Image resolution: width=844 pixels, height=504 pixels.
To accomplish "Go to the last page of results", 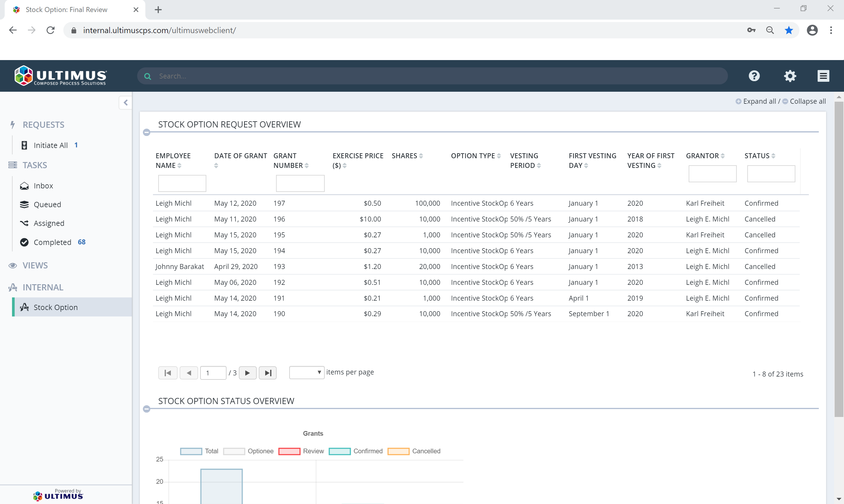I will 268,372.
